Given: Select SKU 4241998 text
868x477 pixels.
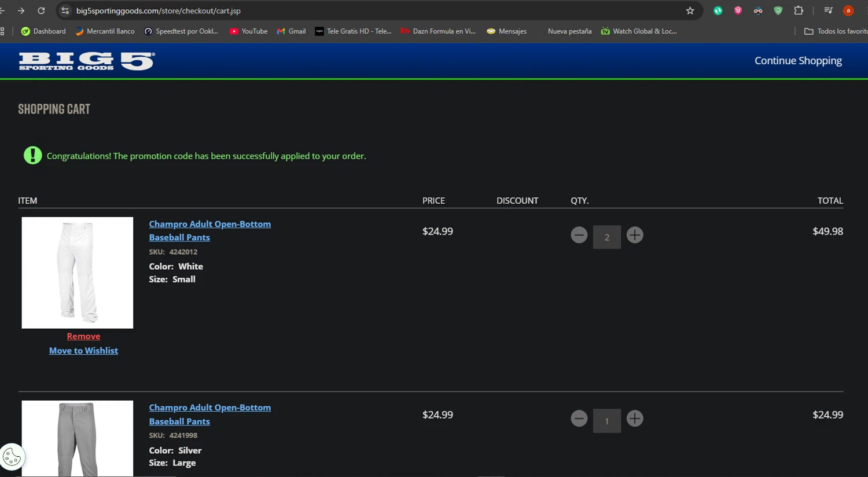Looking at the screenshot, I should tap(173, 435).
